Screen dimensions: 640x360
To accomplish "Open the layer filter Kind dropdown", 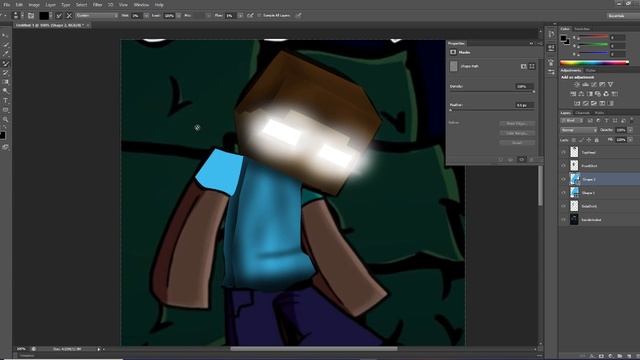I will [x=571, y=121].
